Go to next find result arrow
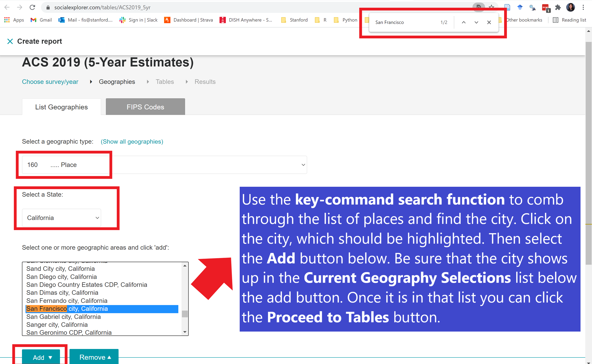The height and width of the screenshot is (364, 592). [x=476, y=22]
